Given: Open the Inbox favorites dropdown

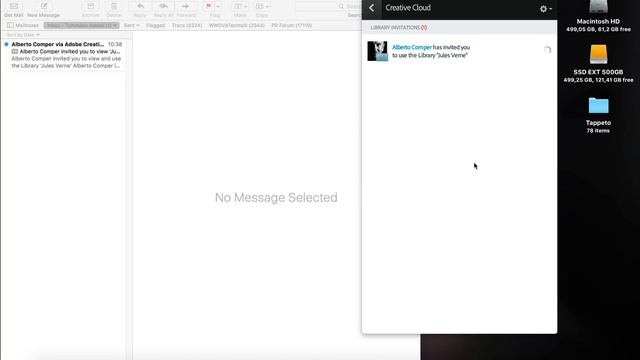Looking at the screenshot, I should point(81,25).
